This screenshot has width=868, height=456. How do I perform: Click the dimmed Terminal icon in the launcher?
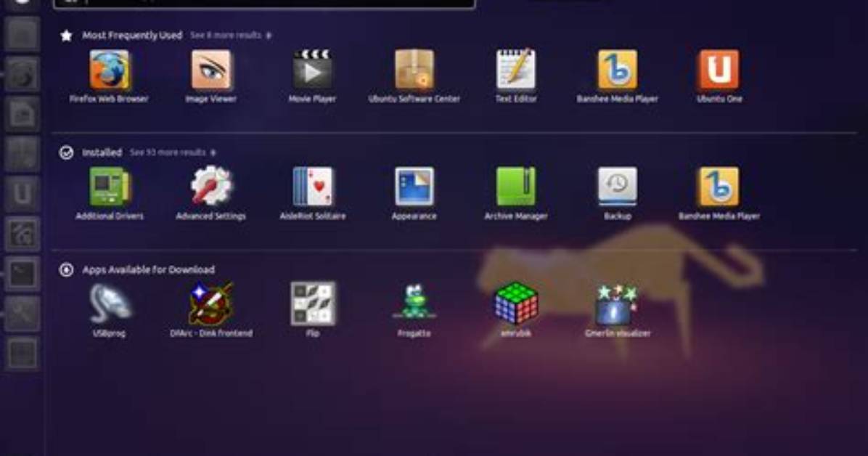point(22,274)
